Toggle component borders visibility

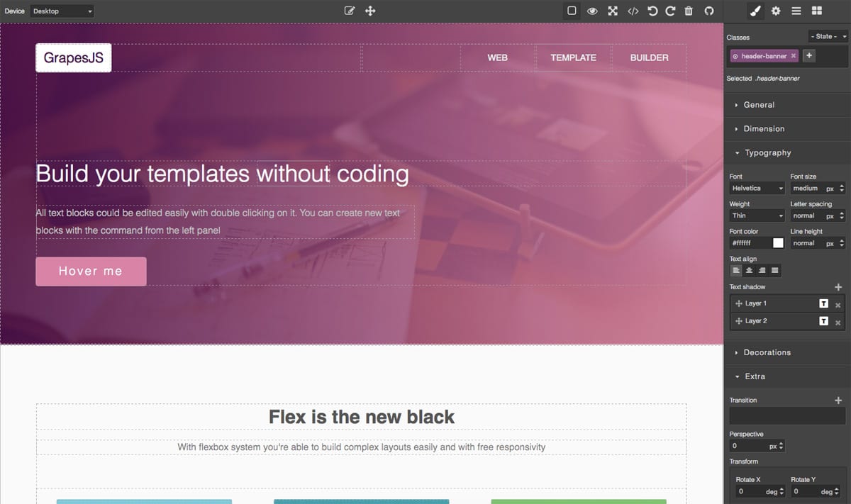point(572,11)
